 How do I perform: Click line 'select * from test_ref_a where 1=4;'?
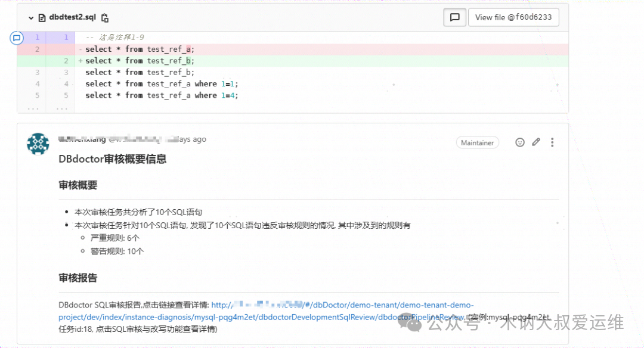tap(162, 95)
